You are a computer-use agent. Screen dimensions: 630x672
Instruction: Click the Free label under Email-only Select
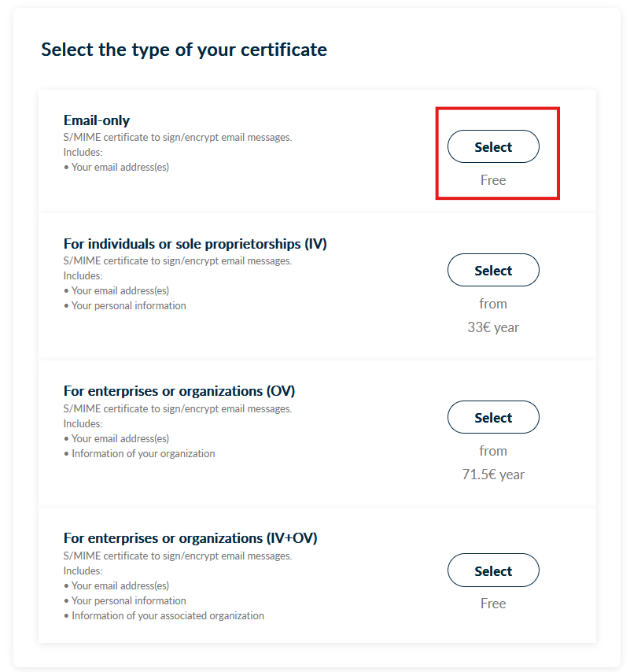(493, 180)
